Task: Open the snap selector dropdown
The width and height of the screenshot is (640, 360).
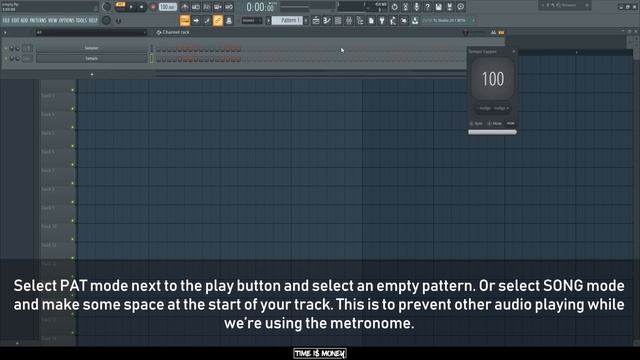Action: pos(252,20)
